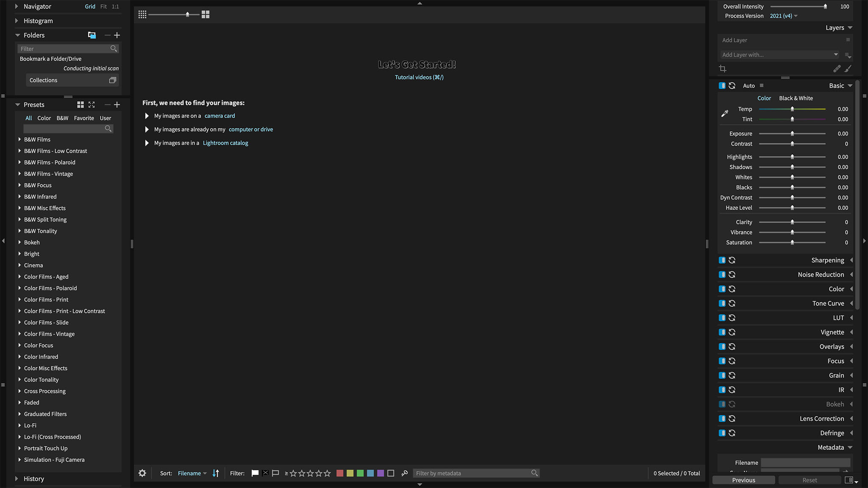Filter by rejected flag icon
The image size is (868, 488).
265,473
